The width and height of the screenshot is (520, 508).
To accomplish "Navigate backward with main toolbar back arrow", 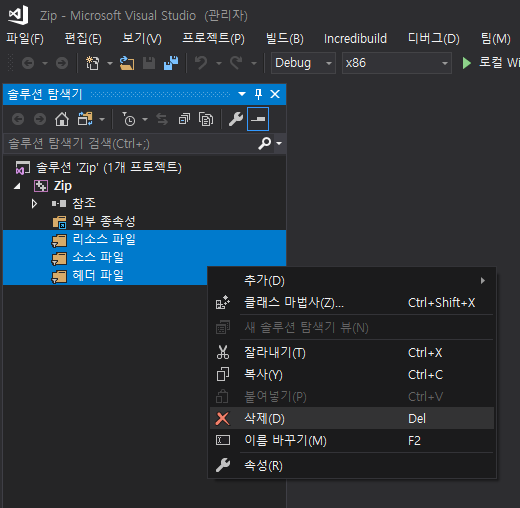I will click(28, 63).
